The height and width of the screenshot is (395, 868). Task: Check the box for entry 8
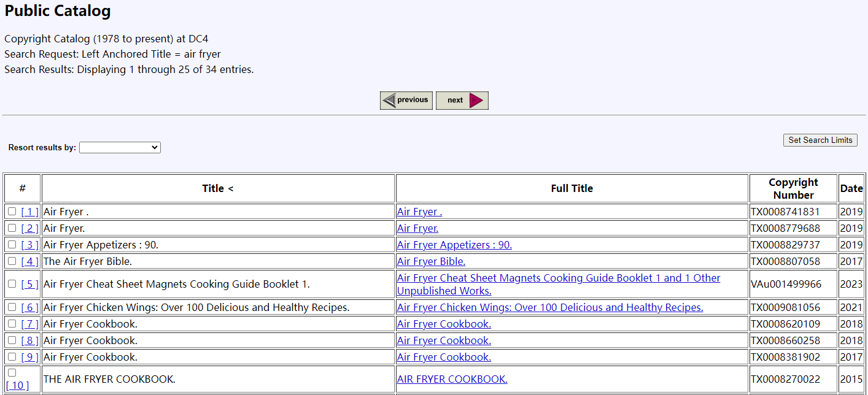[x=12, y=340]
